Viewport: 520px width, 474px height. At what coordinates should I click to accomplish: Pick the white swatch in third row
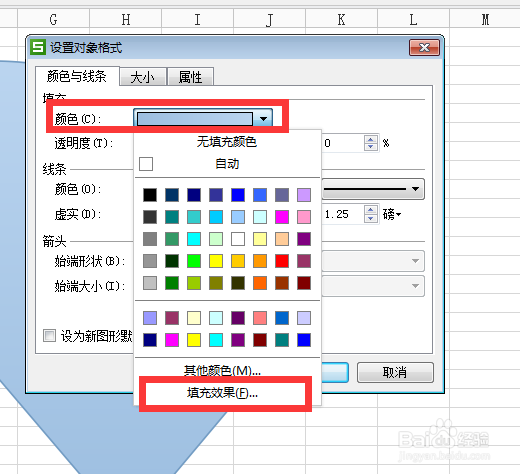238,239
